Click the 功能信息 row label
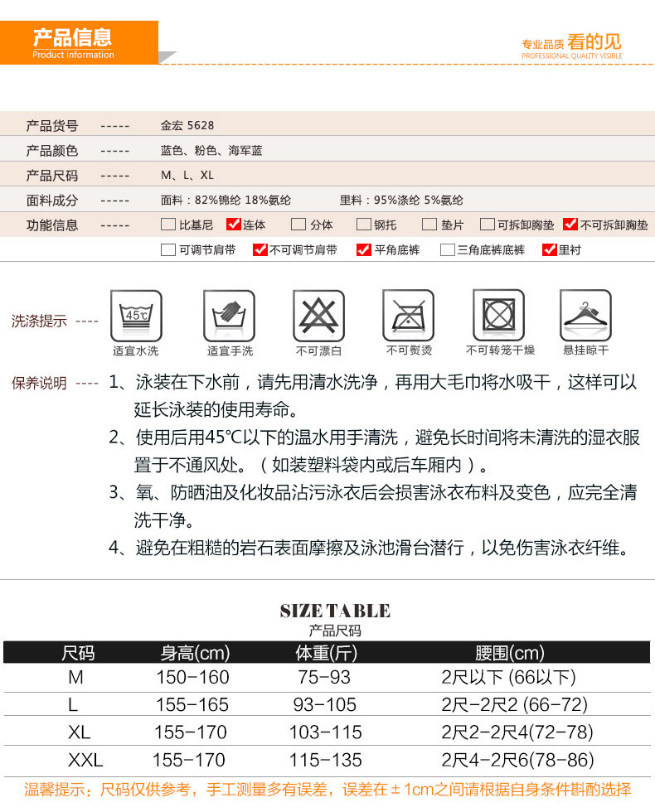The width and height of the screenshot is (655, 812). [51, 225]
